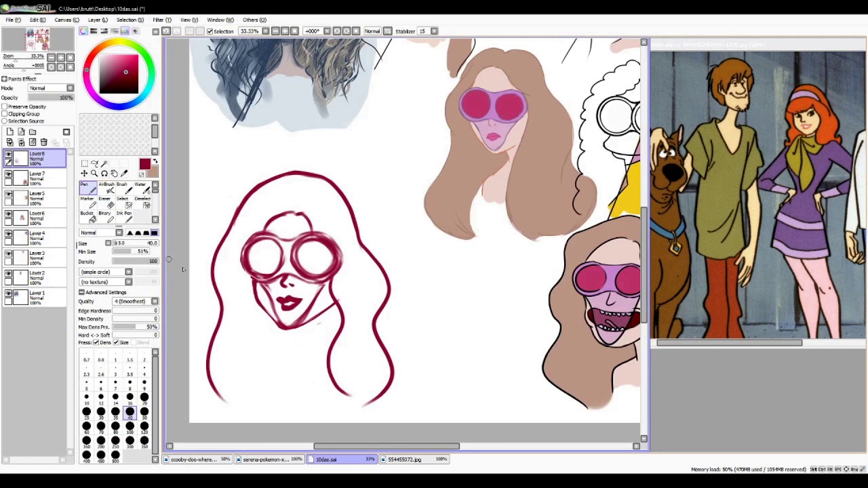Select the Eraser tool

[106, 202]
